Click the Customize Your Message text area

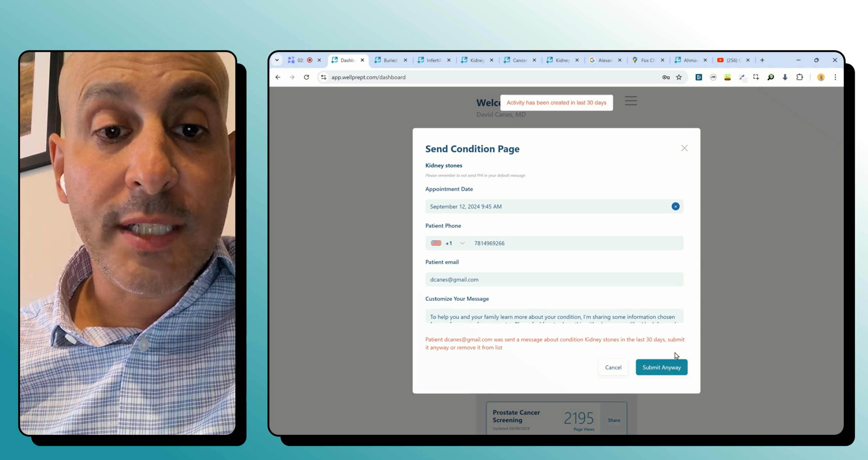554,316
